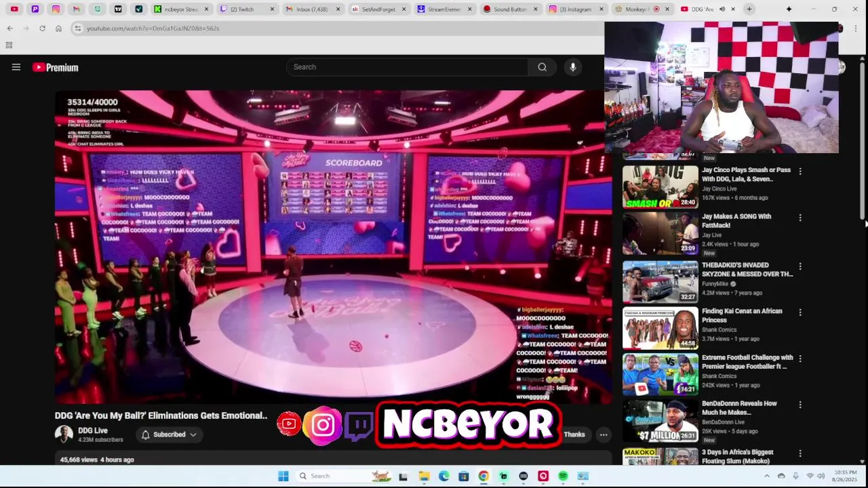The image size is (868, 488).
Task: Open the Windows Start menu
Action: 283,476
